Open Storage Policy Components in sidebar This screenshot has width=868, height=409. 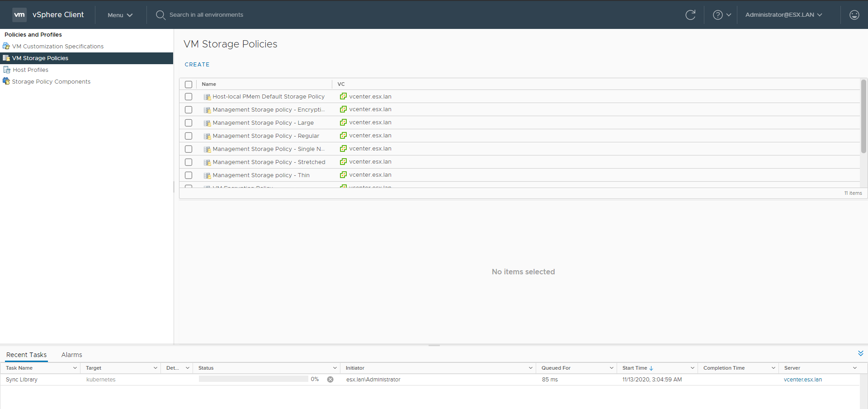51,81
